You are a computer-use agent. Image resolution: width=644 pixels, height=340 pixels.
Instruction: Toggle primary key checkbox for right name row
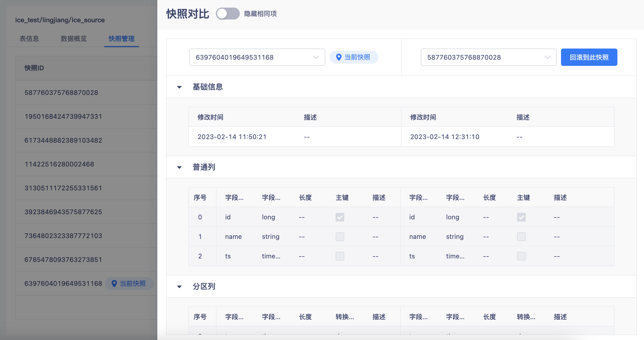click(x=521, y=237)
